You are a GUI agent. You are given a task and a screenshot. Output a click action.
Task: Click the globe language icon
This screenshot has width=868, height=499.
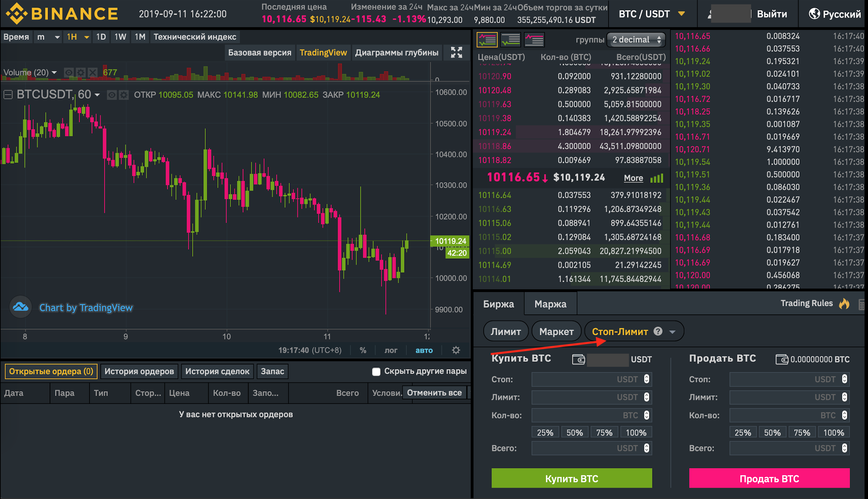814,14
